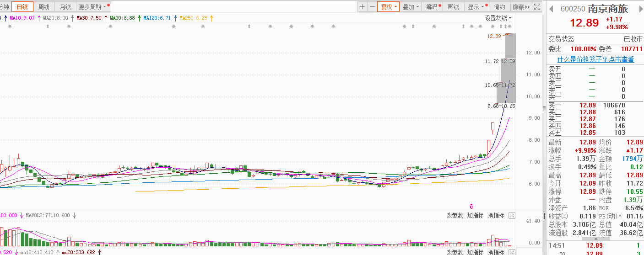Select the MA60:6.88 indicator label
The width and height of the screenshot is (644, 255).
pyautogui.click(x=122, y=18)
